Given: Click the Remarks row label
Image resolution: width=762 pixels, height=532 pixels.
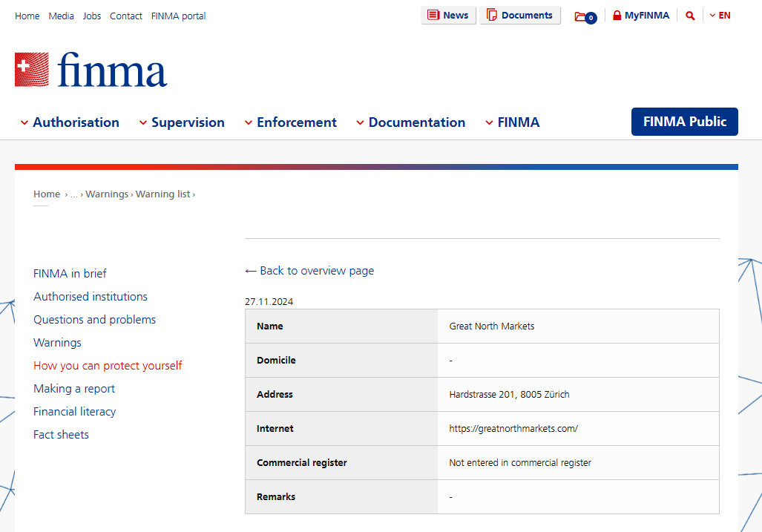Looking at the screenshot, I should coord(276,496).
